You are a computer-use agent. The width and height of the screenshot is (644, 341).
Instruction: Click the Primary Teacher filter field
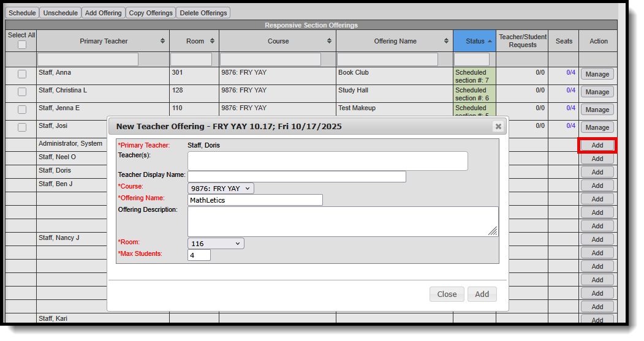[88, 59]
